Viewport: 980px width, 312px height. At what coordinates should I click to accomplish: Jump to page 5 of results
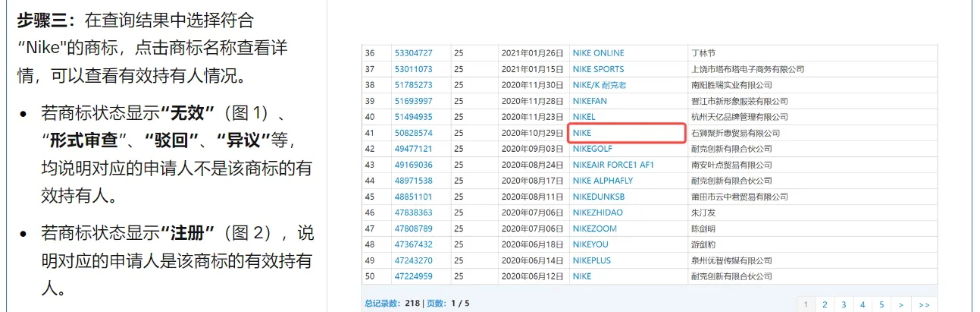[x=881, y=304]
